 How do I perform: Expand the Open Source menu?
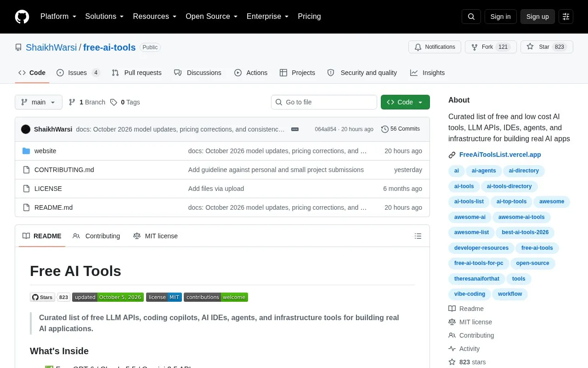212,17
